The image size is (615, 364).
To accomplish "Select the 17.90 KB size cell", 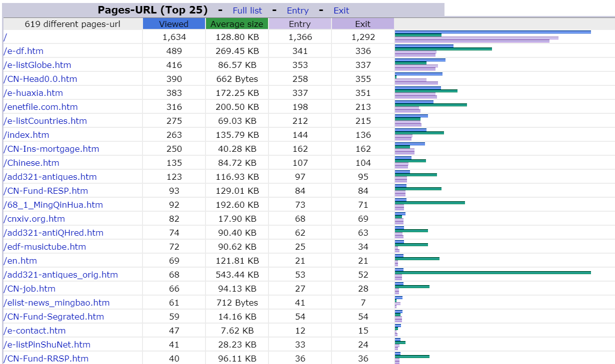I will pyautogui.click(x=237, y=219).
